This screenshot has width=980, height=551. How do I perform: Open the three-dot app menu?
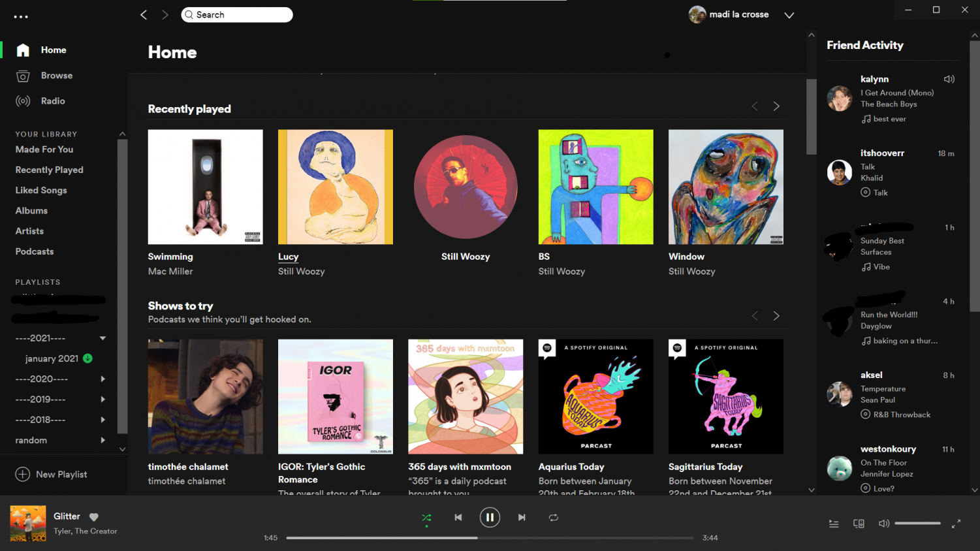click(x=21, y=17)
